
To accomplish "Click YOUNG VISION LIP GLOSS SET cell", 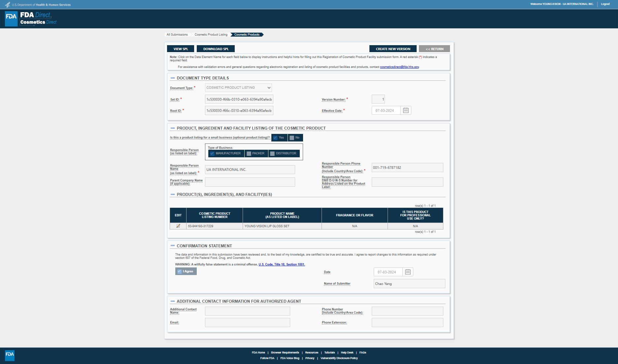I will click(282, 226).
